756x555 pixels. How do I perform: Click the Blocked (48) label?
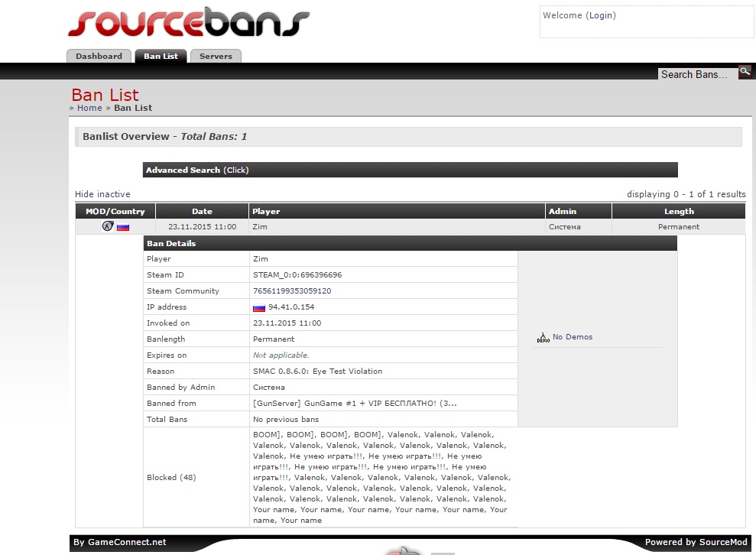[171, 477]
